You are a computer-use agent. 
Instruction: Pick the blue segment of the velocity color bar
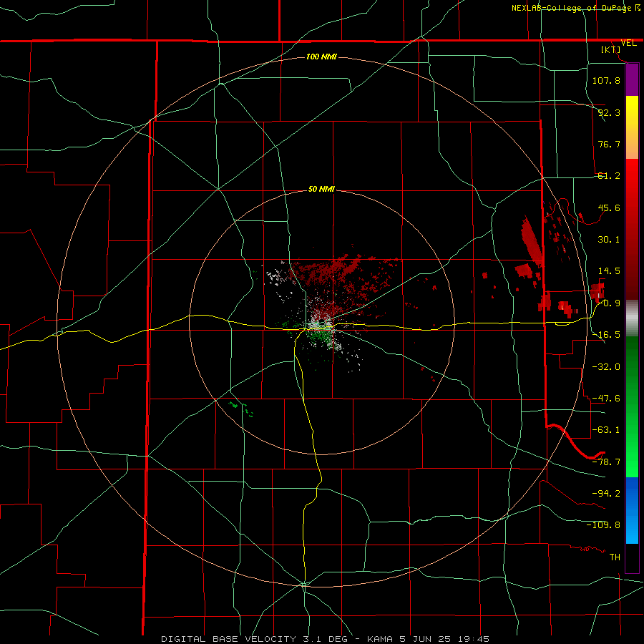click(632, 510)
